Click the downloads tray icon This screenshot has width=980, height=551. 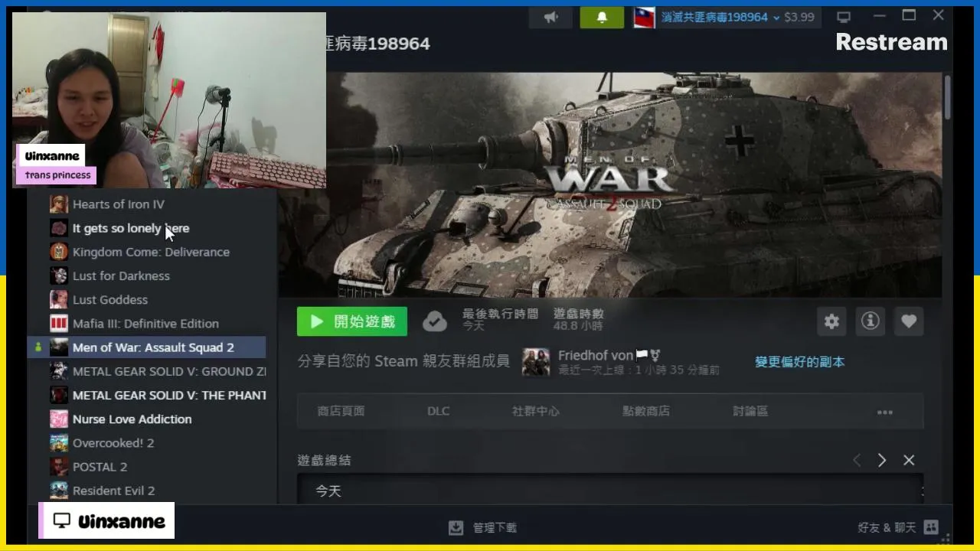click(x=456, y=527)
